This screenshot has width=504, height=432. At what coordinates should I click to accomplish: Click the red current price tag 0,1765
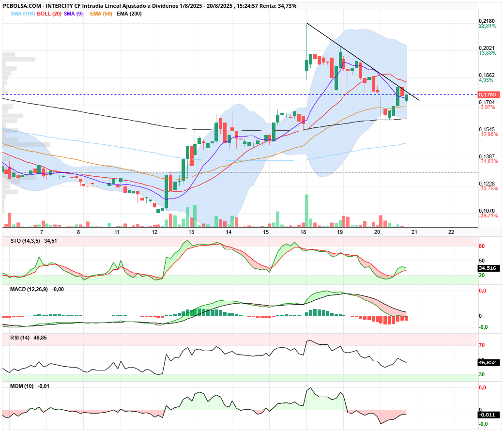(489, 95)
